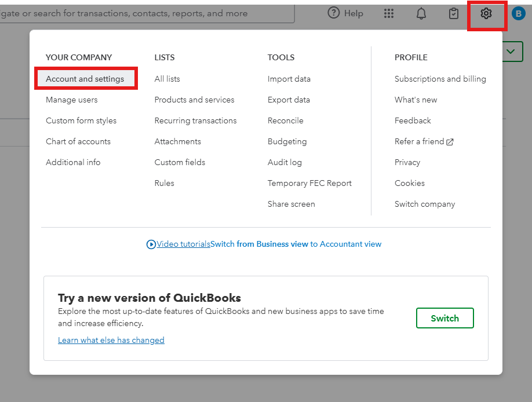
Task: Open Learn what else has changed link
Action: (111, 340)
